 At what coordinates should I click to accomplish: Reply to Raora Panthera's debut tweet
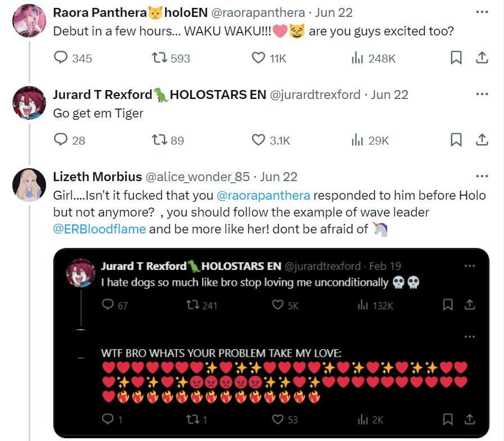coord(61,57)
